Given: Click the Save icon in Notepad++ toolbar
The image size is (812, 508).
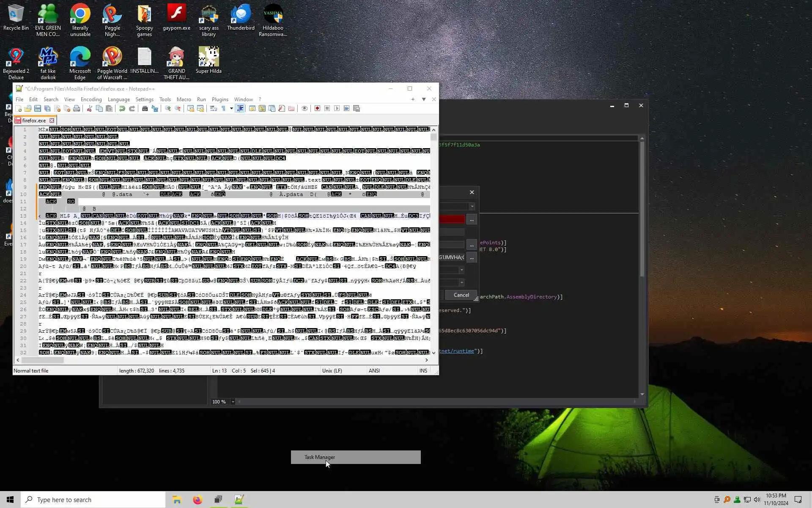Looking at the screenshot, I should pyautogui.click(x=38, y=108).
